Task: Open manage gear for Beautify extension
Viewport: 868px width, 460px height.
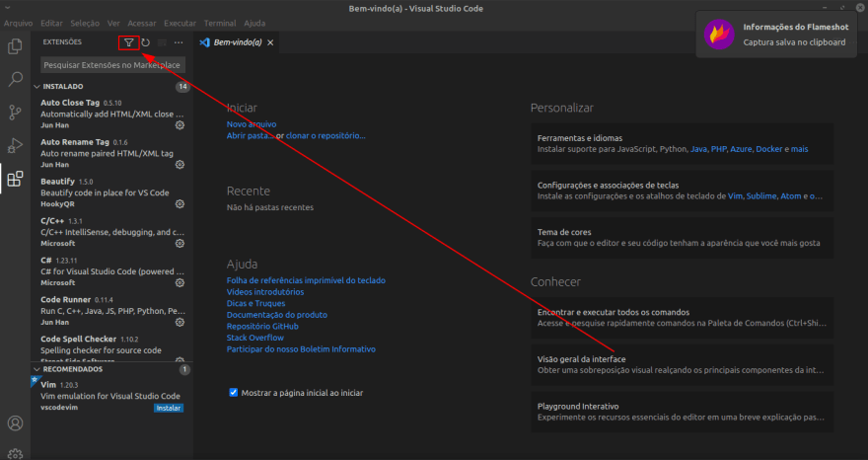Action: (x=180, y=204)
